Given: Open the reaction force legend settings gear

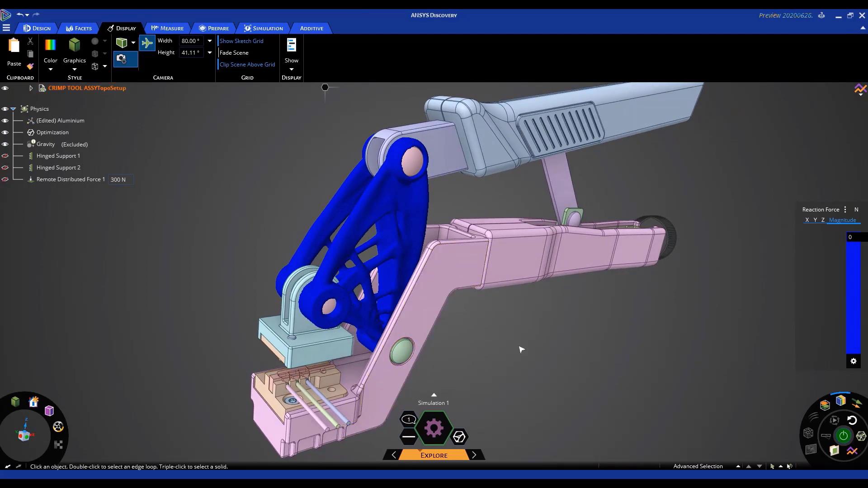Looking at the screenshot, I should coord(853,361).
